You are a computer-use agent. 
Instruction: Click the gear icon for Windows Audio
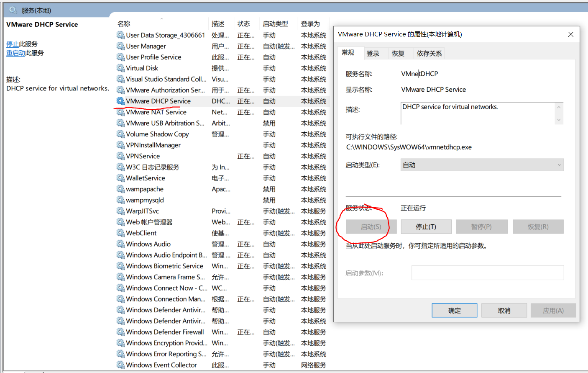coord(121,244)
